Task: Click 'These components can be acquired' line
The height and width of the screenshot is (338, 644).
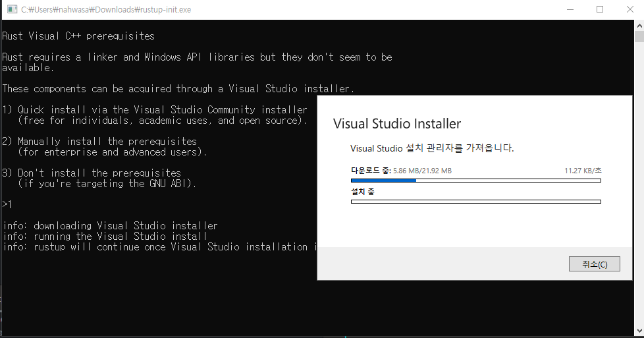Action: (x=178, y=89)
